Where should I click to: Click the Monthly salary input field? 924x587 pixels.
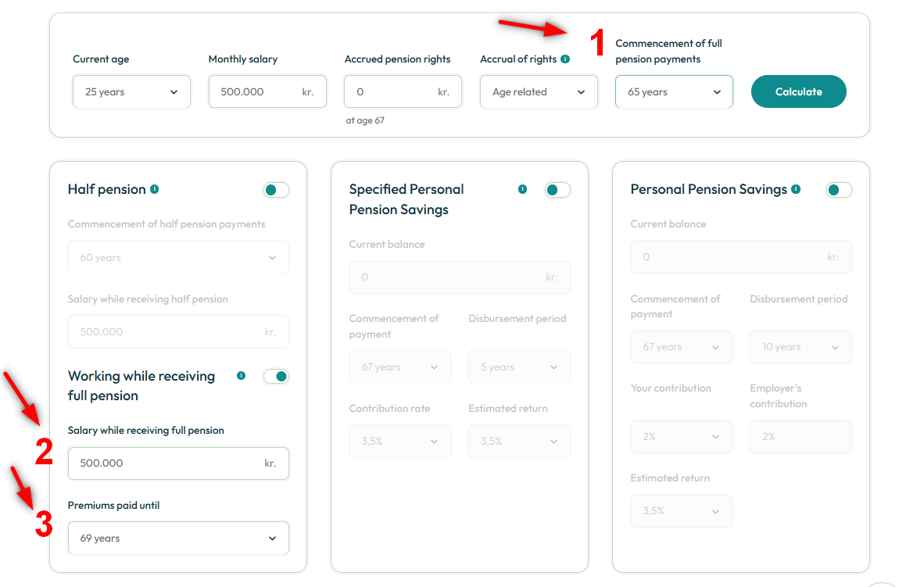267,91
